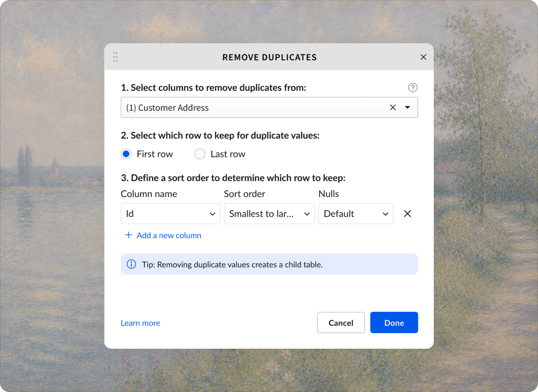Open the Id column name dropdown
Viewport: 538px width, 392px height.
tap(171, 214)
